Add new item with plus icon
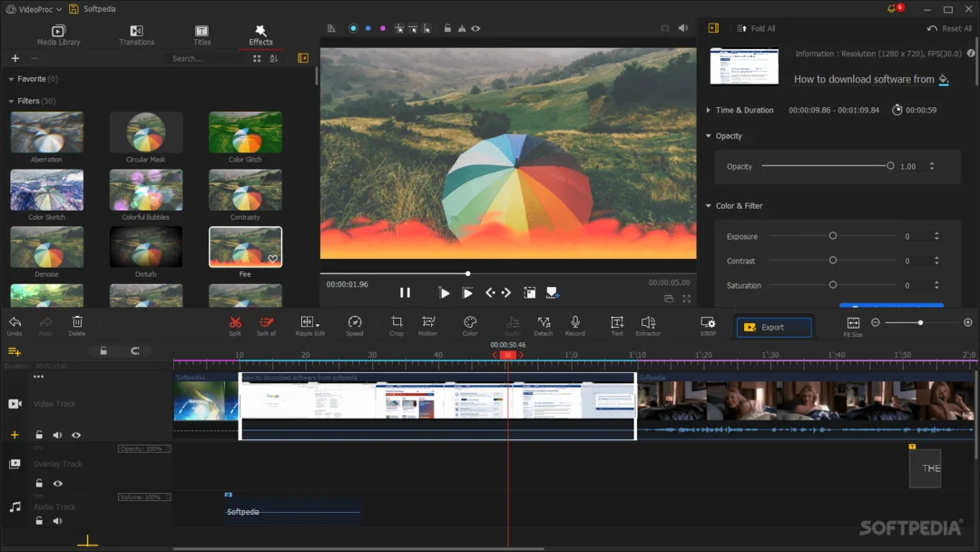 [x=15, y=58]
